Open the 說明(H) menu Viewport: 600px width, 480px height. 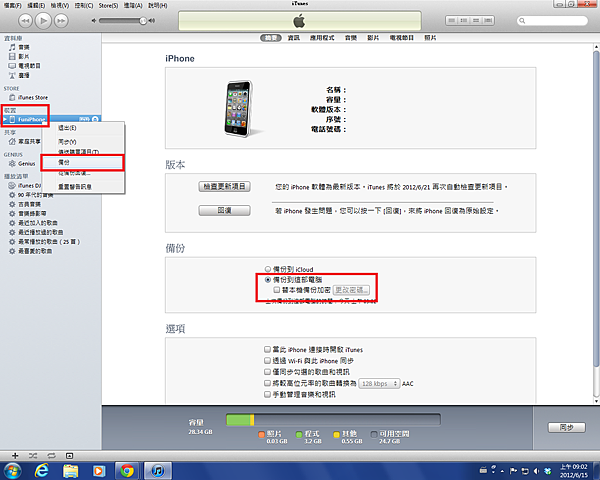(x=158, y=6)
